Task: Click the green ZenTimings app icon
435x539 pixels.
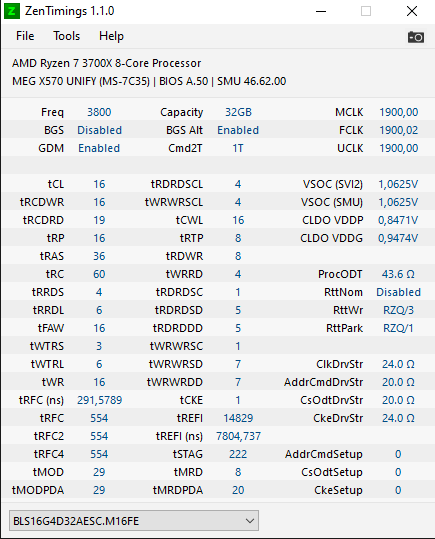Action: tap(11, 11)
